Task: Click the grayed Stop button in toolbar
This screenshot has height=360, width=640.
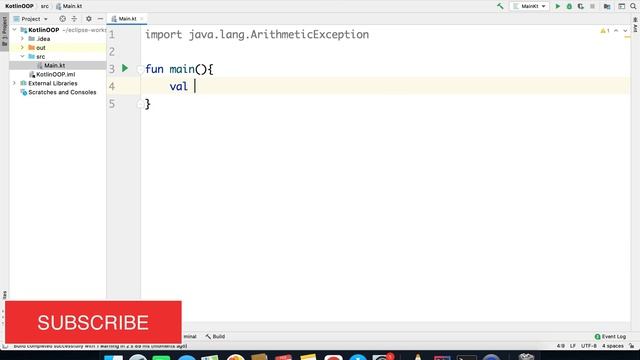Action: [592, 6]
